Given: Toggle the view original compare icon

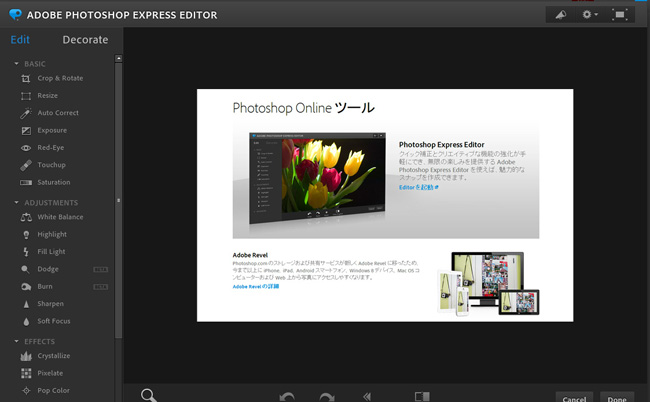Looking at the screenshot, I should pos(422,397).
